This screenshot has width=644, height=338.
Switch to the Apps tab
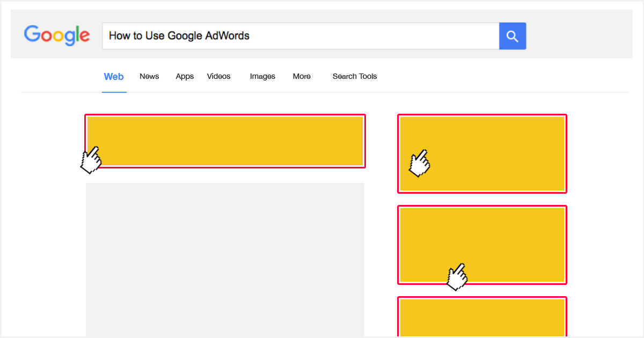point(185,76)
